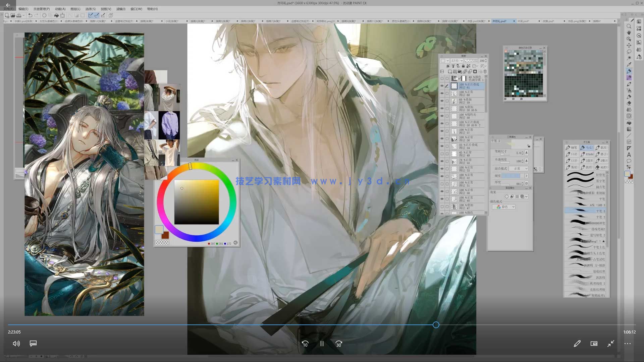
Task: Click inside the color square picker
Action: pos(197,202)
